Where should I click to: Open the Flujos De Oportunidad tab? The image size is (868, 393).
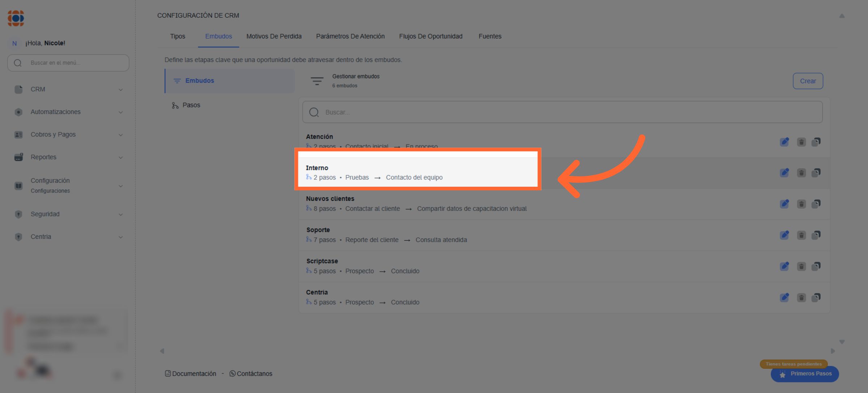click(x=430, y=36)
